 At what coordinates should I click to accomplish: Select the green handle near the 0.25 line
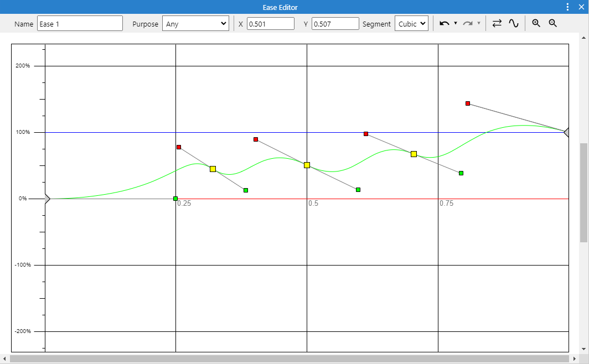175,197
